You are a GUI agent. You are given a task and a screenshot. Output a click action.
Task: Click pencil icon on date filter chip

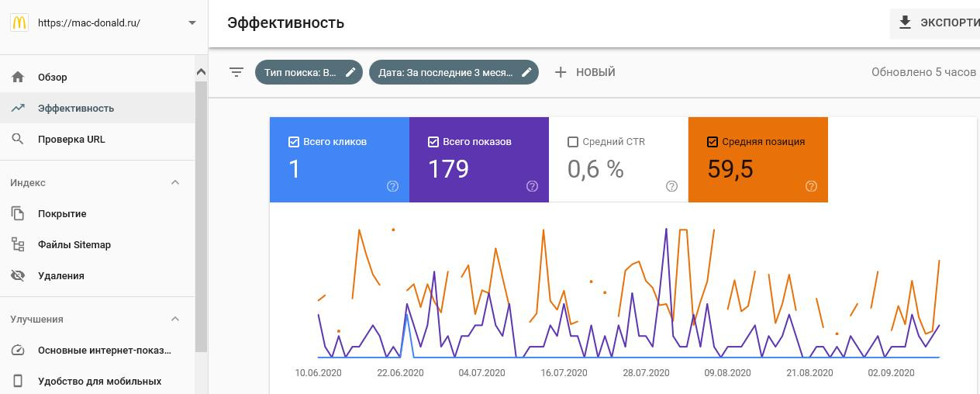point(526,72)
